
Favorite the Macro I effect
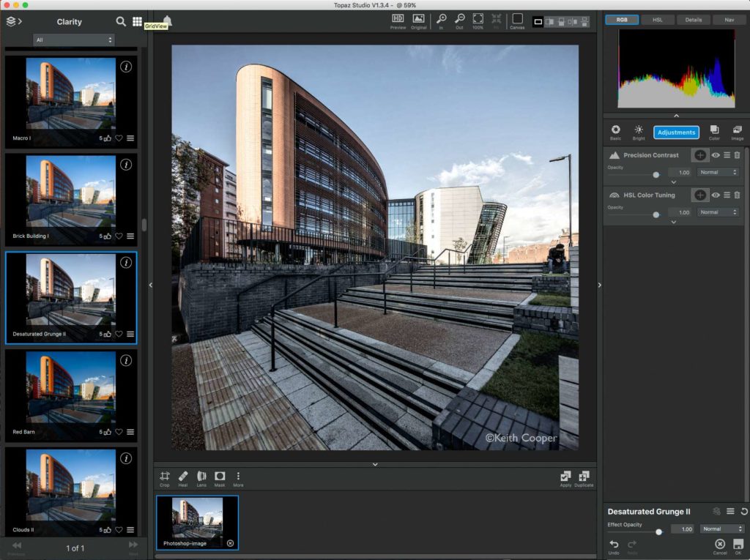119,138
